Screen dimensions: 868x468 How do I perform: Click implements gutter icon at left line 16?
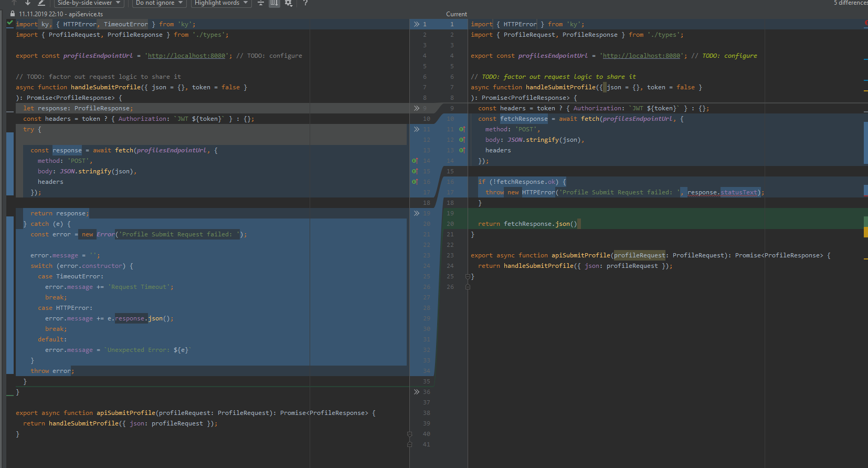[415, 182]
